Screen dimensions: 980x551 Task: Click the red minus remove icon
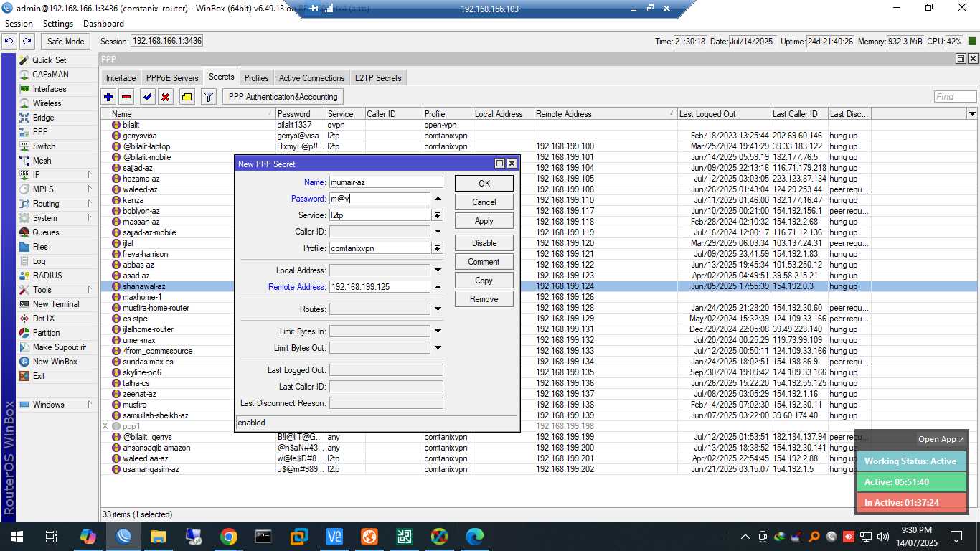(x=126, y=97)
